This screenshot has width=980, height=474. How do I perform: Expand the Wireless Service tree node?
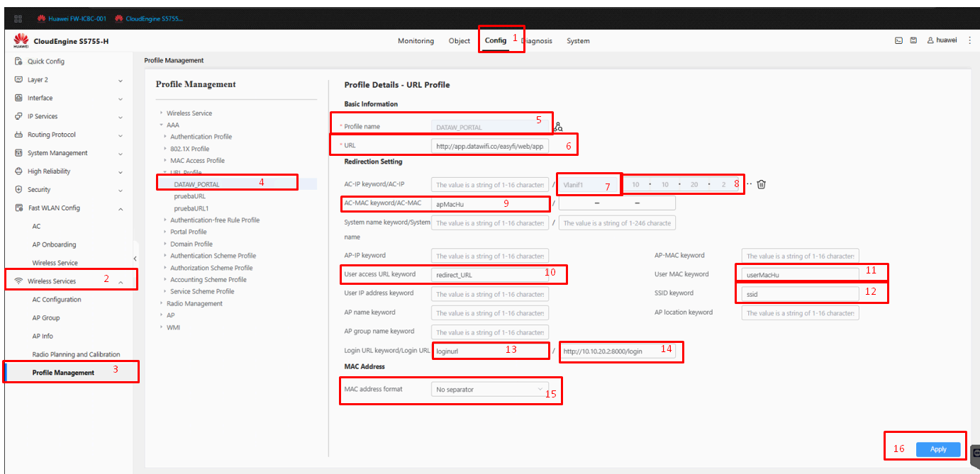pos(162,113)
